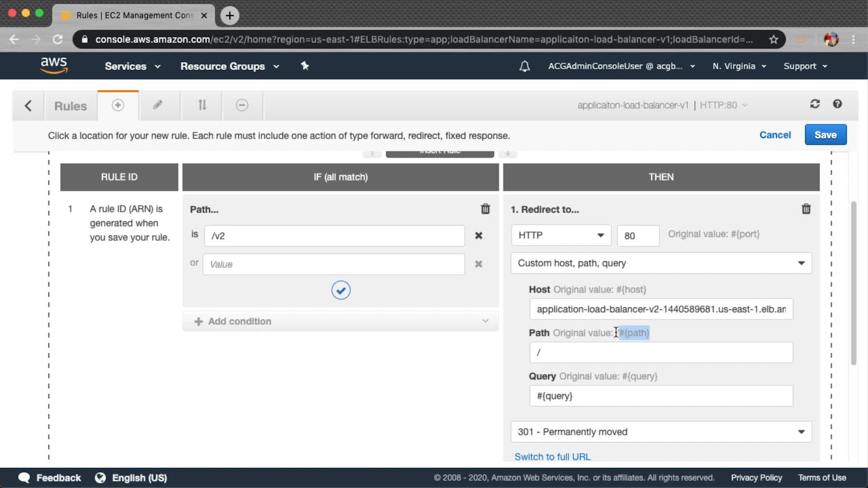
Task: Open the Resource Groups menu
Action: 230,66
